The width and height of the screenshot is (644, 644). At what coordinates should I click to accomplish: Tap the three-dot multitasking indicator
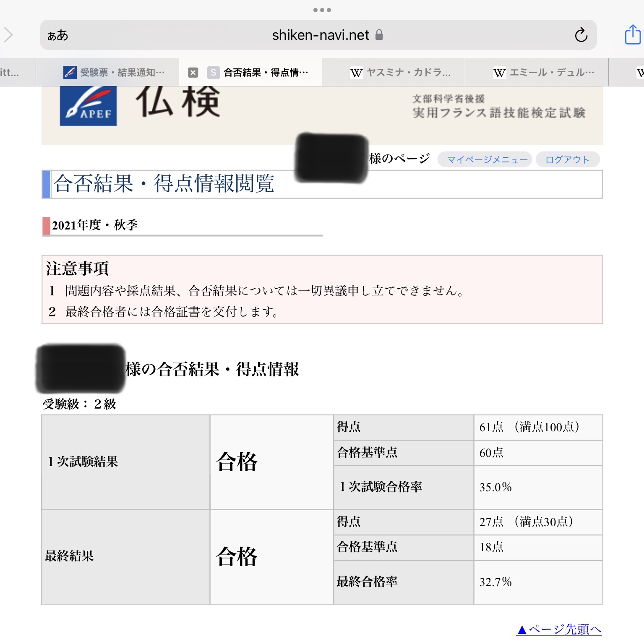[x=322, y=10]
